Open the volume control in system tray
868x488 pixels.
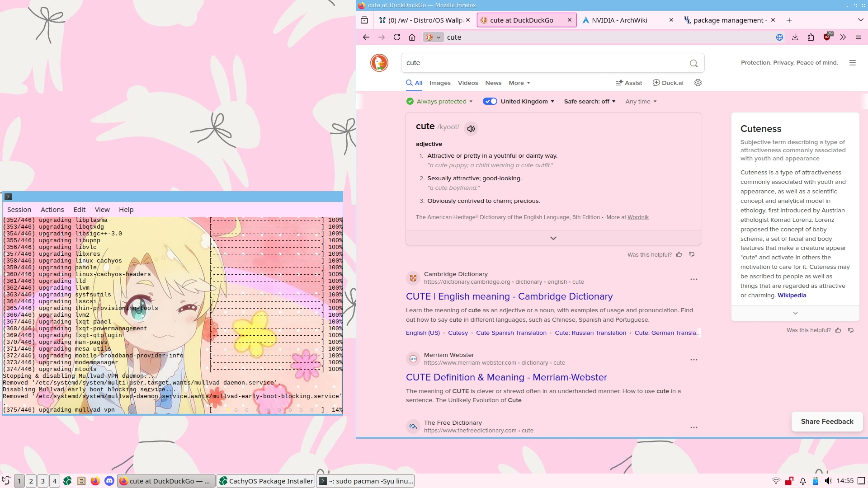(828, 481)
